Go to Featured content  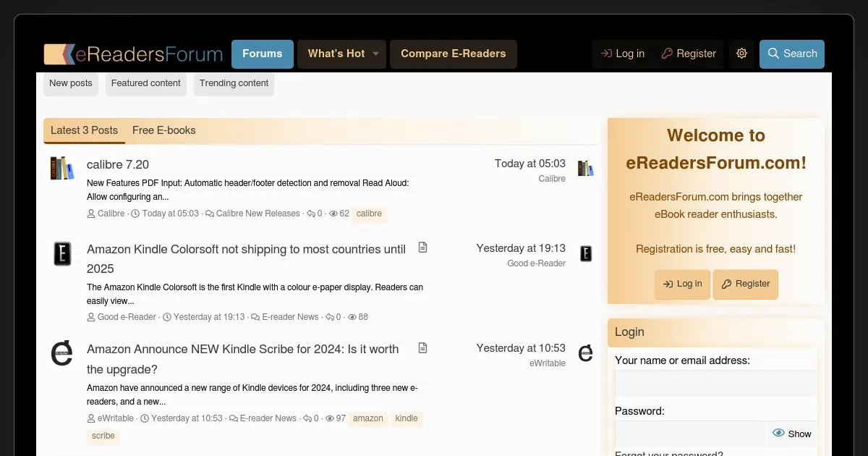[146, 83]
